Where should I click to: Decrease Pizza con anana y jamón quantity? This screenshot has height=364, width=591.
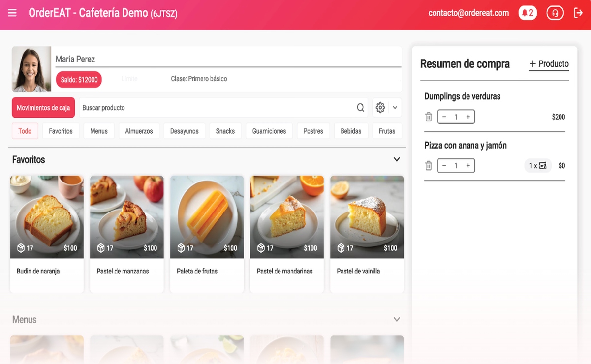click(444, 166)
